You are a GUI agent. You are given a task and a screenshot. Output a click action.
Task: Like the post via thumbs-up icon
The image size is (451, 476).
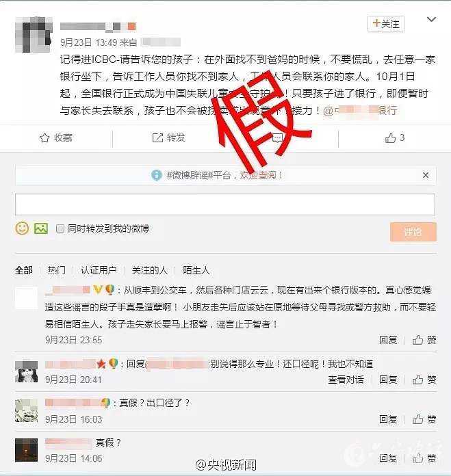pyautogui.click(x=390, y=138)
